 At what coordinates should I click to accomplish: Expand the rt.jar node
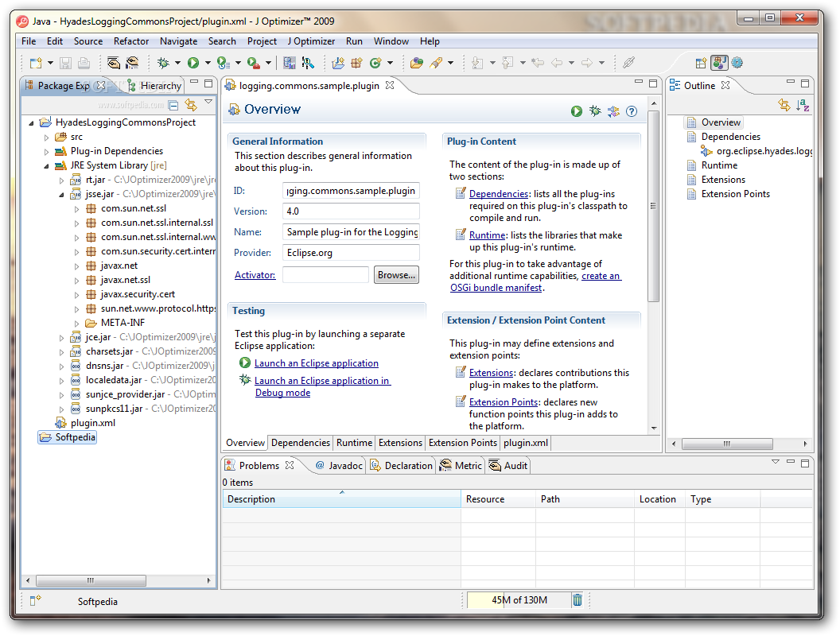[x=61, y=180]
